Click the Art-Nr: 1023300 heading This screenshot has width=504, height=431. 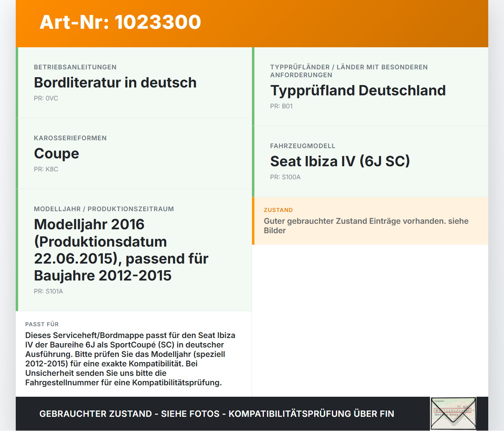coord(120,22)
